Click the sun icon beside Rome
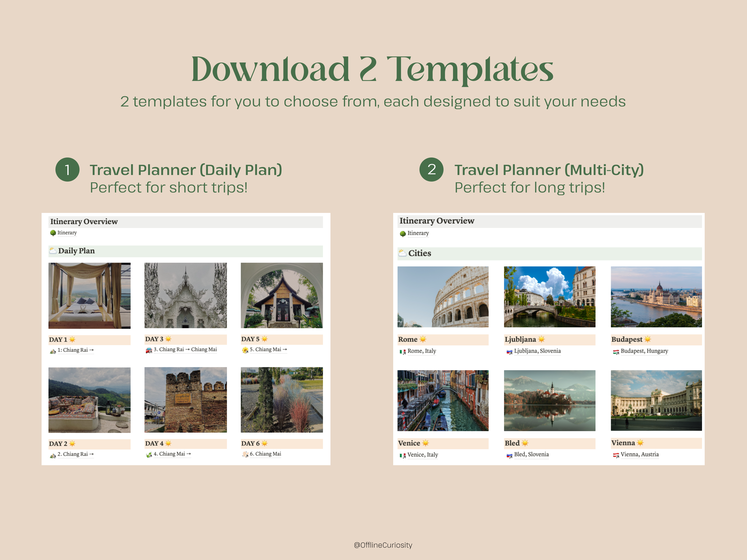 tap(423, 339)
